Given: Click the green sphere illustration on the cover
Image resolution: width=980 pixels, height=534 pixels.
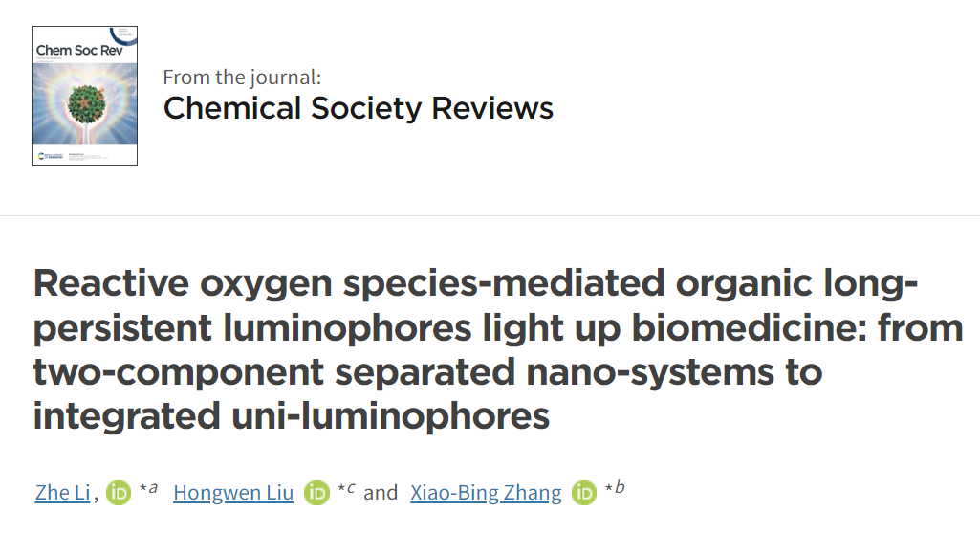Looking at the screenshot, I should pyautogui.click(x=86, y=103).
